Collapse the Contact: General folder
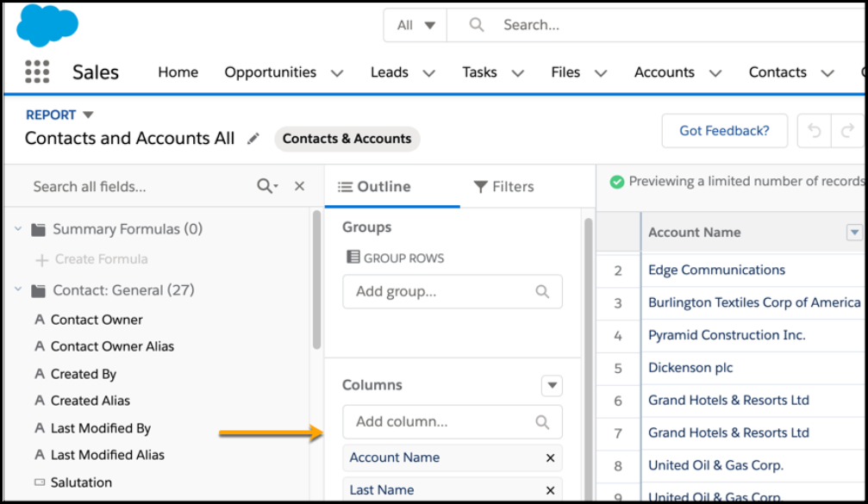This screenshot has width=868, height=504. pos(18,290)
